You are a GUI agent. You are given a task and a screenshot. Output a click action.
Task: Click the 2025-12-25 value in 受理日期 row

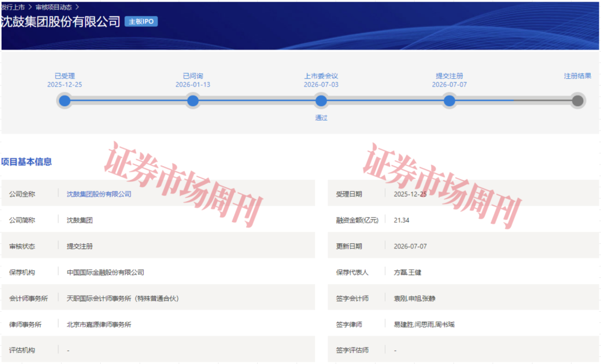point(410,194)
